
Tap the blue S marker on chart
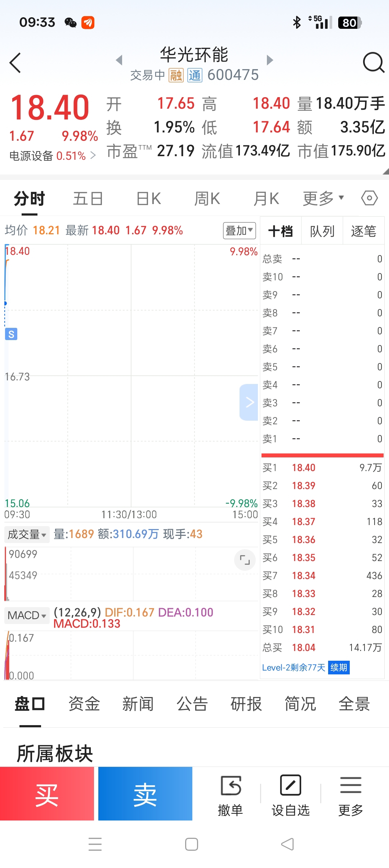pyautogui.click(x=11, y=334)
